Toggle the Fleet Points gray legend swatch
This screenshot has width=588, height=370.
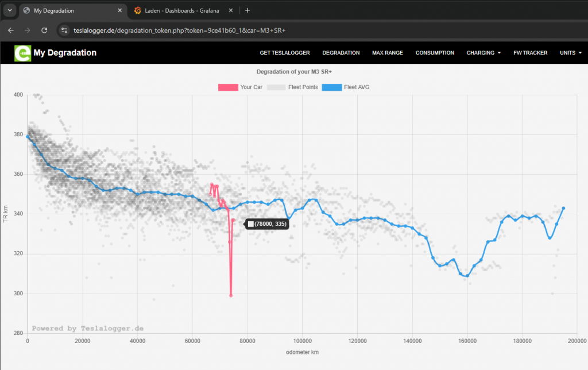pos(276,87)
